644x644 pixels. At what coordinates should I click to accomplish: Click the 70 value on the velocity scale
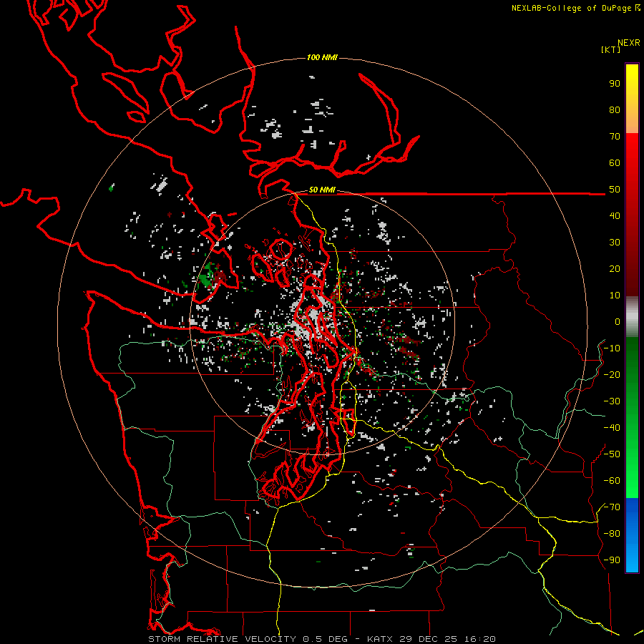615,137
